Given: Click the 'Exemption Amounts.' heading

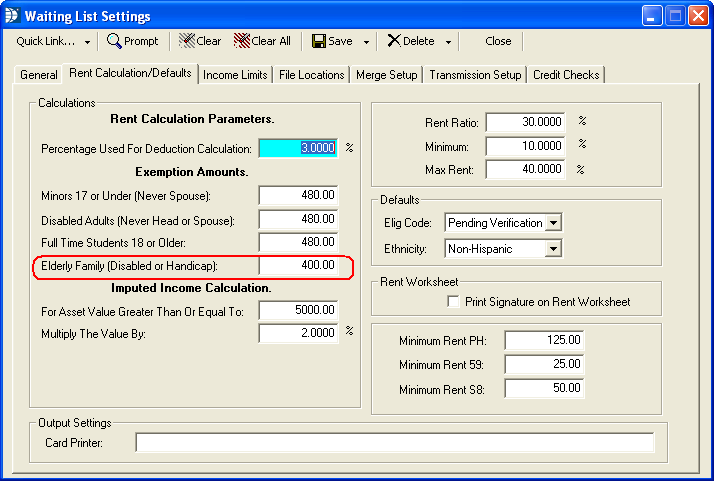Looking at the screenshot, I should coord(192,172).
